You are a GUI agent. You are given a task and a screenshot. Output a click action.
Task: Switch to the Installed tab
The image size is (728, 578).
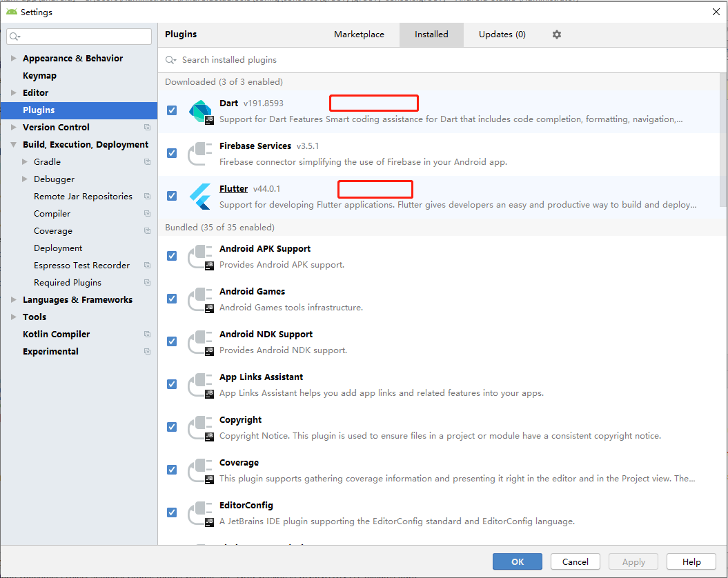coord(431,34)
